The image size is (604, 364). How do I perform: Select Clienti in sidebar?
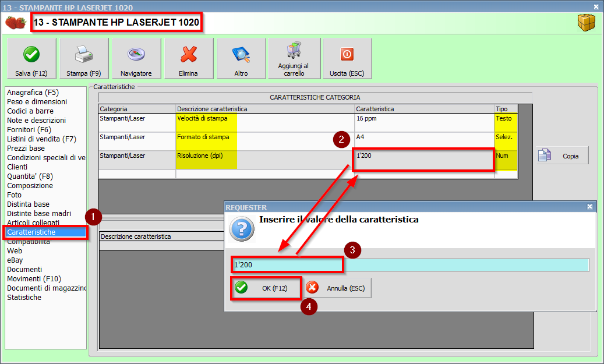click(17, 167)
